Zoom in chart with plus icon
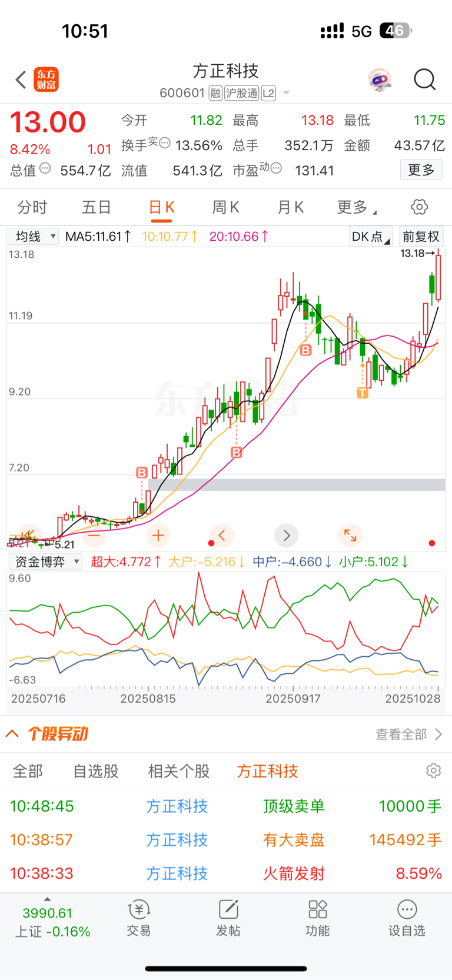 (158, 535)
